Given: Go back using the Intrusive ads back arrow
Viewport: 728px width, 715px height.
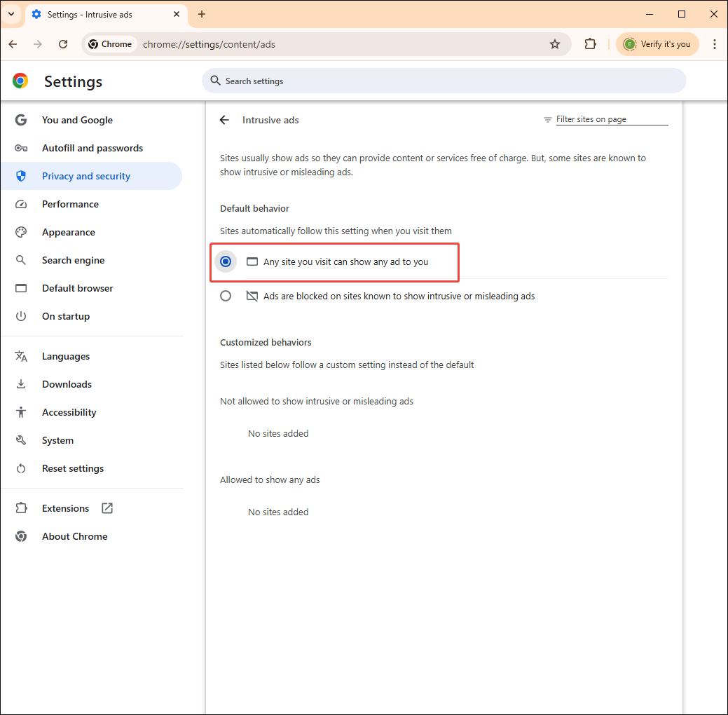Looking at the screenshot, I should [x=224, y=120].
